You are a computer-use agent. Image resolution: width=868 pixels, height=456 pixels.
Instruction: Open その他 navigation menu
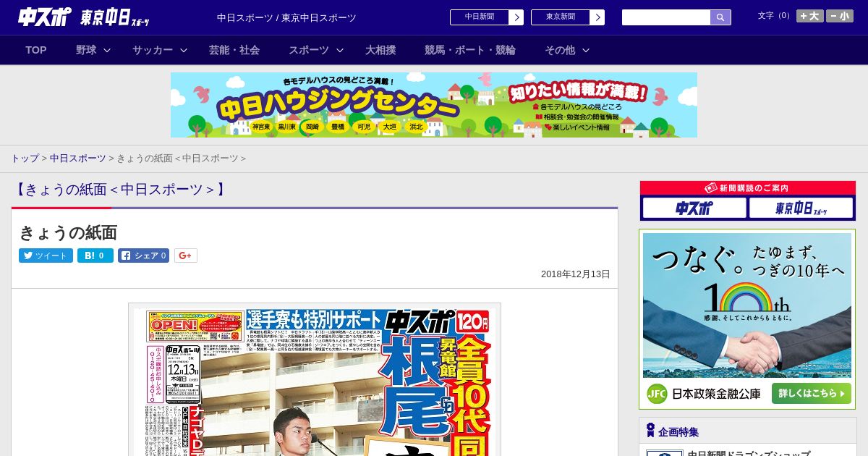tap(560, 50)
